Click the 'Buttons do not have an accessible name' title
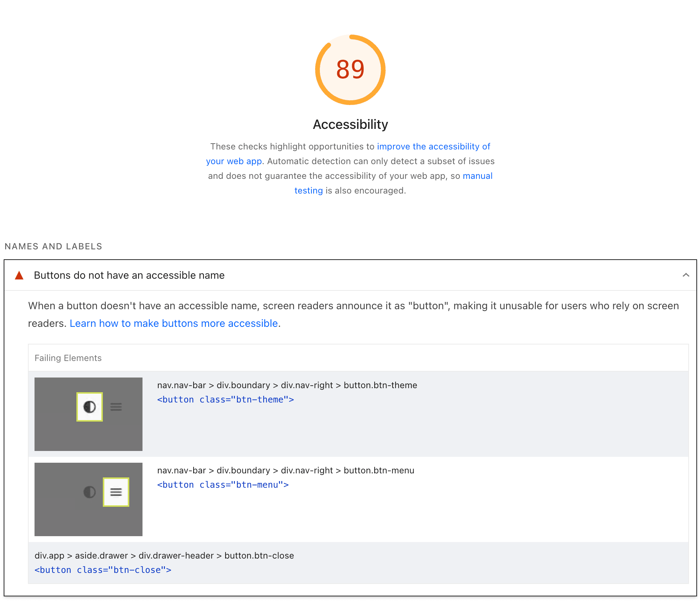Screen dimensions: 700x603 (129, 275)
